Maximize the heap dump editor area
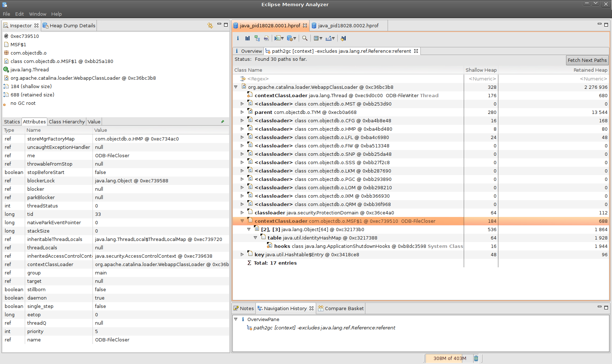This screenshot has width=612, height=364. point(606,25)
